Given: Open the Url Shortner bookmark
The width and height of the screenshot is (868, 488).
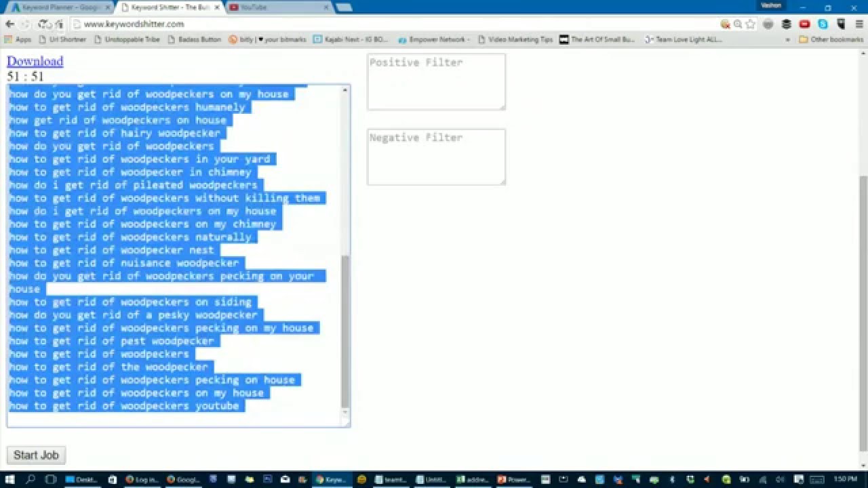Looking at the screenshot, I should click(x=62, y=39).
